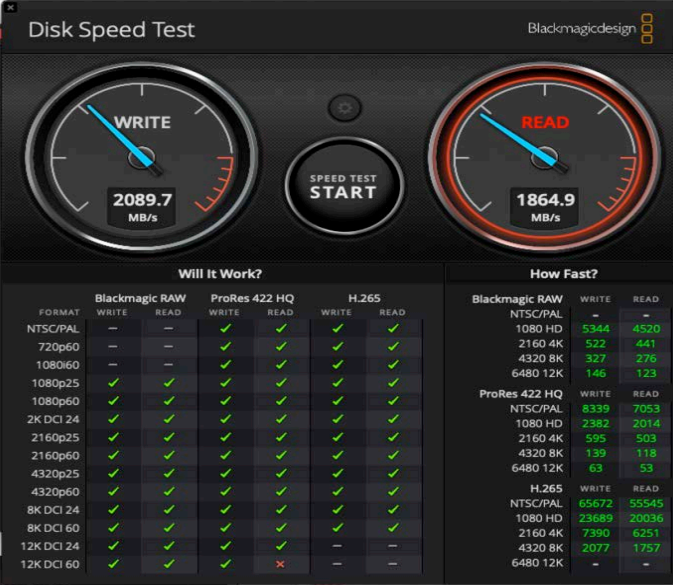This screenshot has width=673, height=585.
Task: Click the 1080p60 format label
Action: point(56,401)
